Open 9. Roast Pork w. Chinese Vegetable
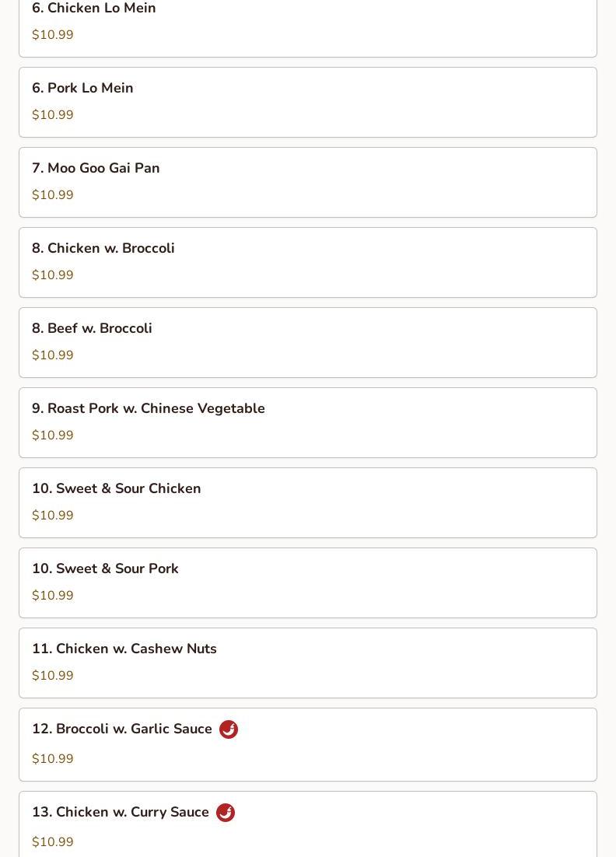The height and width of the screenshot is (857, 616). (x=308, y=422)
